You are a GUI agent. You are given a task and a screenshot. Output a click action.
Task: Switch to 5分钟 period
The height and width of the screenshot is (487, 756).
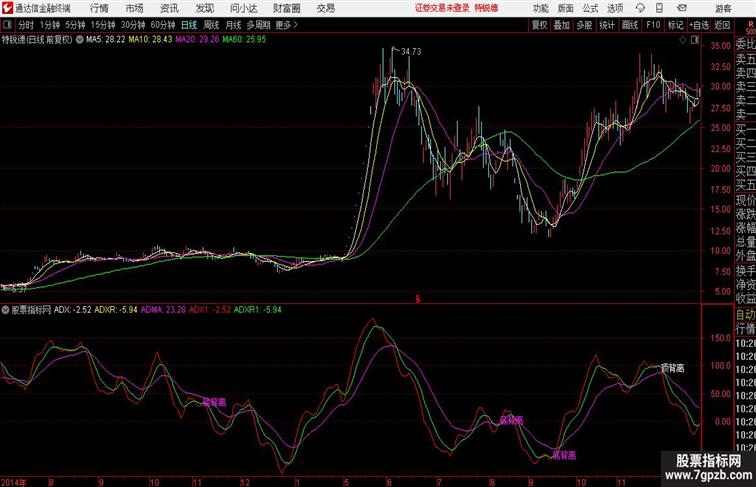tap(75, 25)
